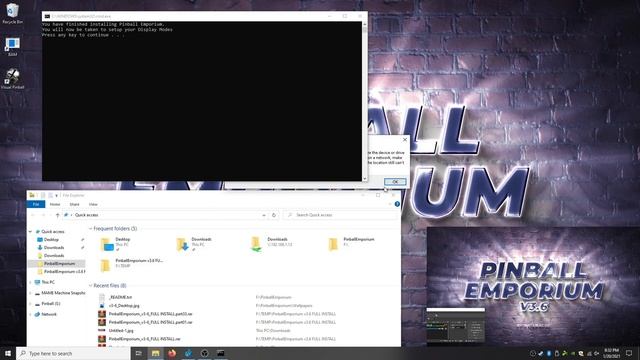640x360 pixels.
Task: Select the network Downloads frequent folder icon
Action: 256,244
